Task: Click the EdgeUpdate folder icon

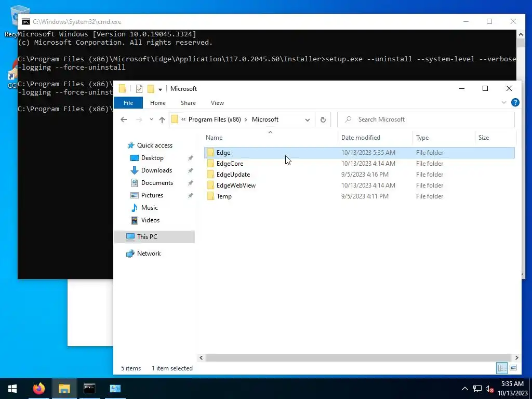Action: click(x=210, y=175)
